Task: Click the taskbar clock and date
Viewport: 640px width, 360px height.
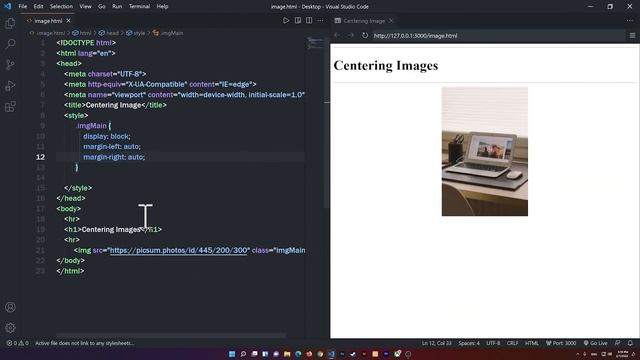Action: pos(623,354)
